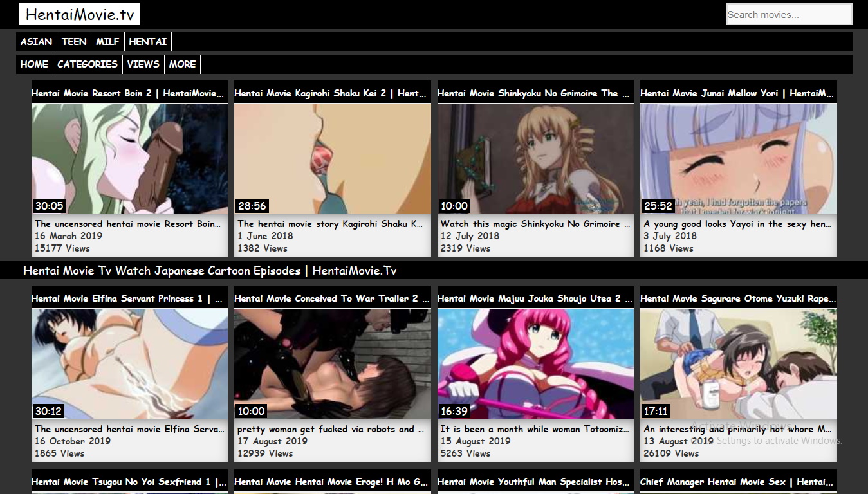Click the '3 July 2018' date text

[670, 236]
